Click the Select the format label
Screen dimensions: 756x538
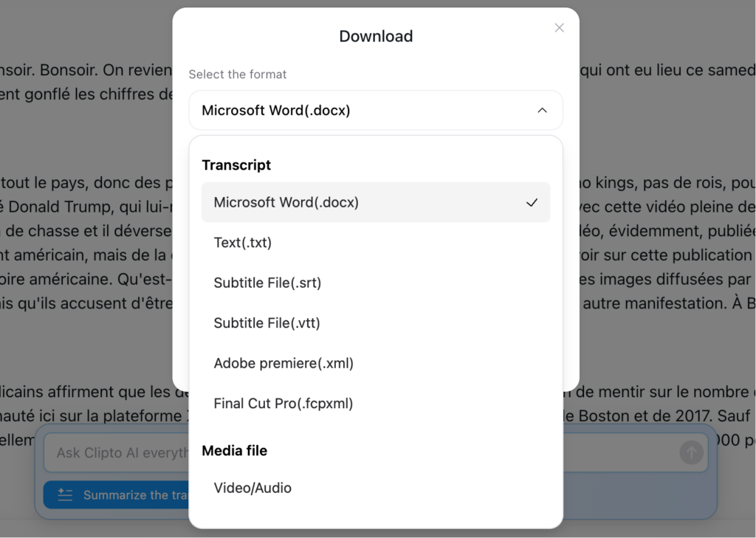pyautogui.click(x=238, y=75)
